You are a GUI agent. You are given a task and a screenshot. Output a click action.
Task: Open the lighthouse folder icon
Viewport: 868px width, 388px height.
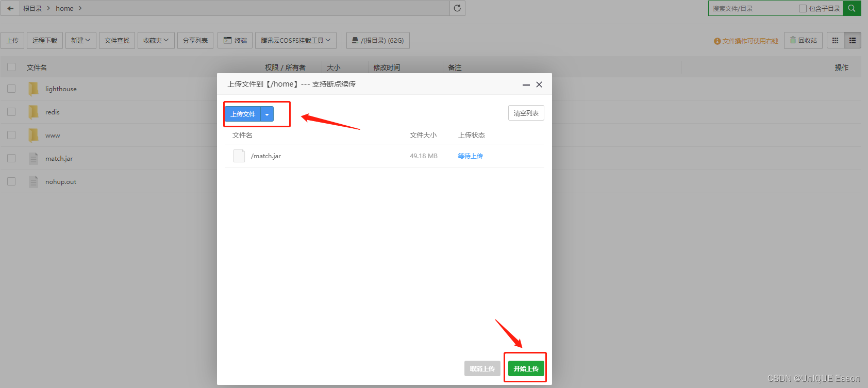click(34, 89)
